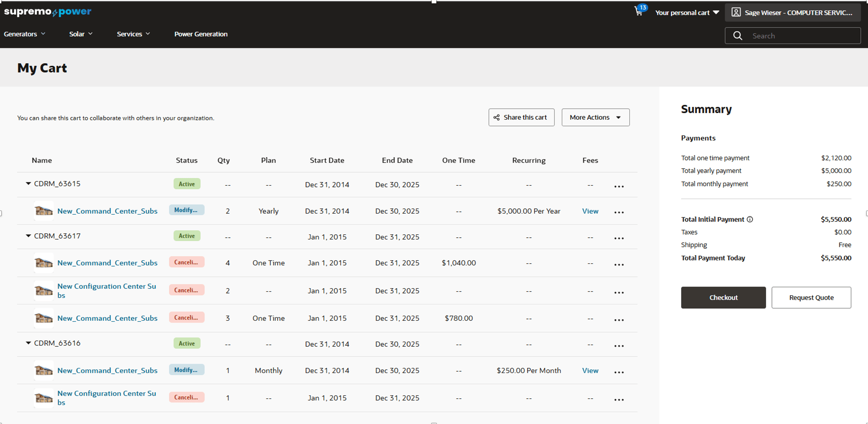
Task: Open the View link for the yearly recurring fee
Action: point(590,211)
